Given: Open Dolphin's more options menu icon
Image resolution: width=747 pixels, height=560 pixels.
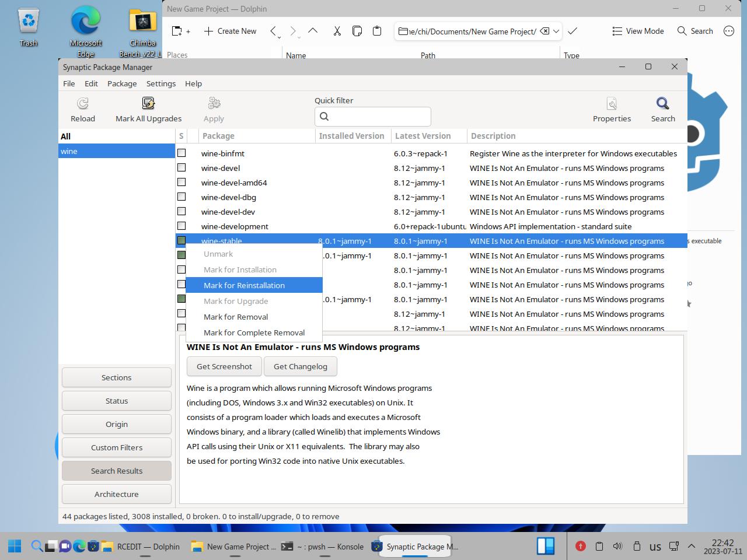Looking at the screenshot, I should 729,32.
